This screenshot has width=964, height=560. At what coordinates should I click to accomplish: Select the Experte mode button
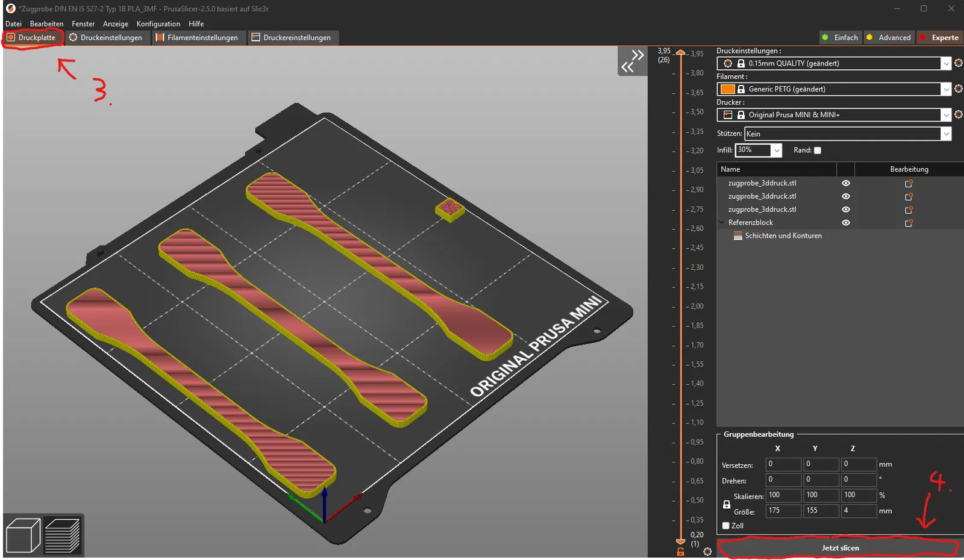coord(939,37)
